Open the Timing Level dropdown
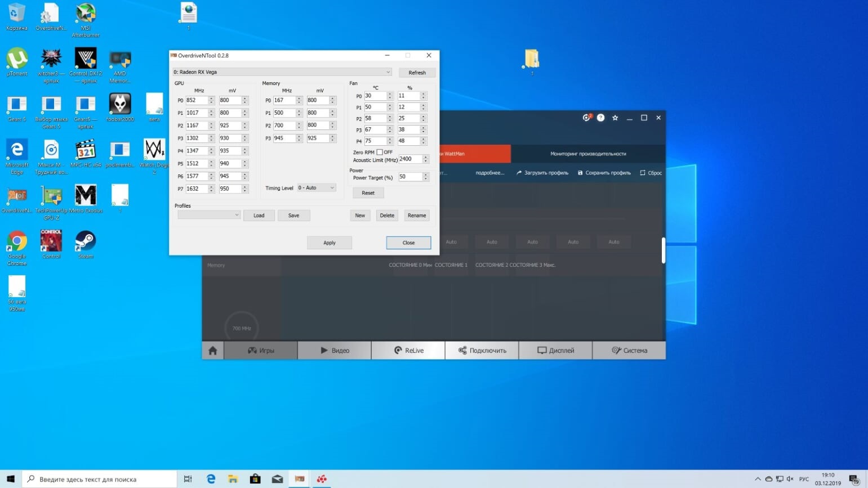Screen dimensions: 868x488 coord(317,188)
